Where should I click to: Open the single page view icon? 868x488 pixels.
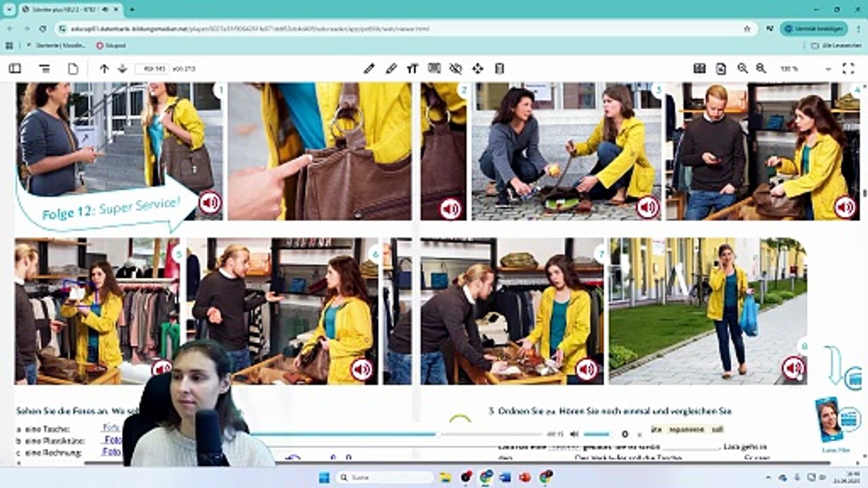click(x=73, y=68)
